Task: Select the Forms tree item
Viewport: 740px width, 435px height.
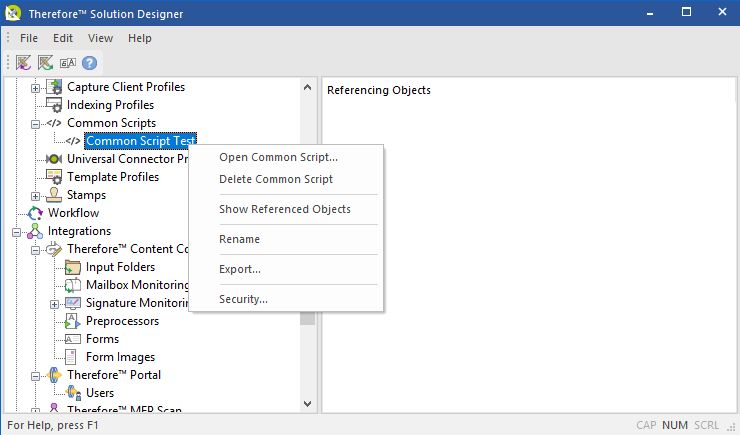Action: click(x=102, y=339)
